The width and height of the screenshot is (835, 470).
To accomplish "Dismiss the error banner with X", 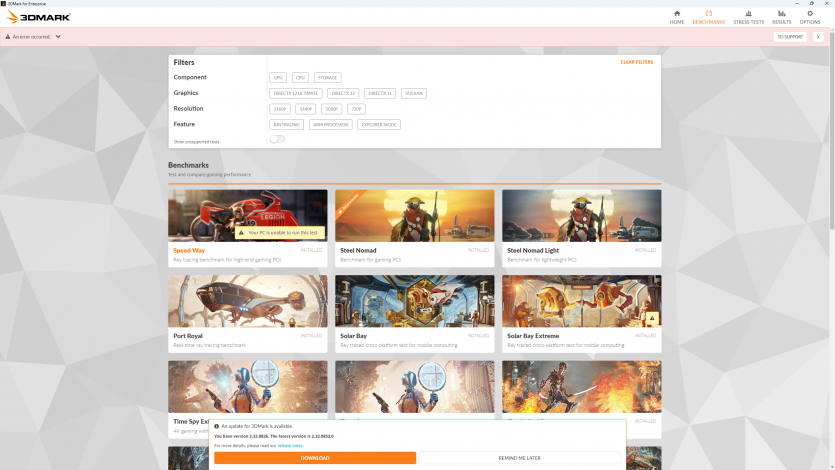I will [x=818, y=37].
